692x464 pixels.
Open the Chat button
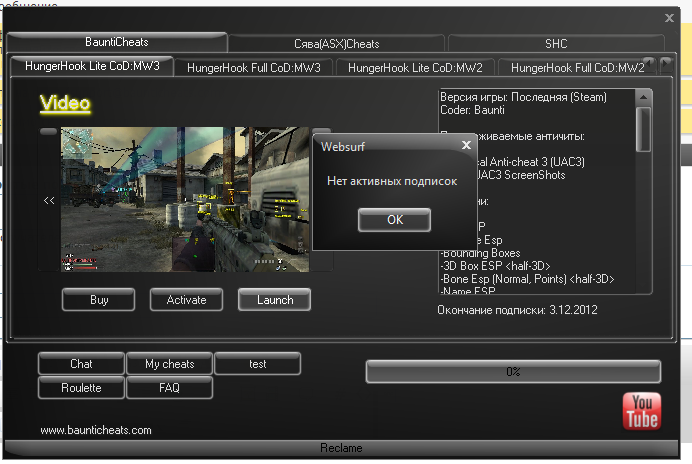tap(81, 364)
